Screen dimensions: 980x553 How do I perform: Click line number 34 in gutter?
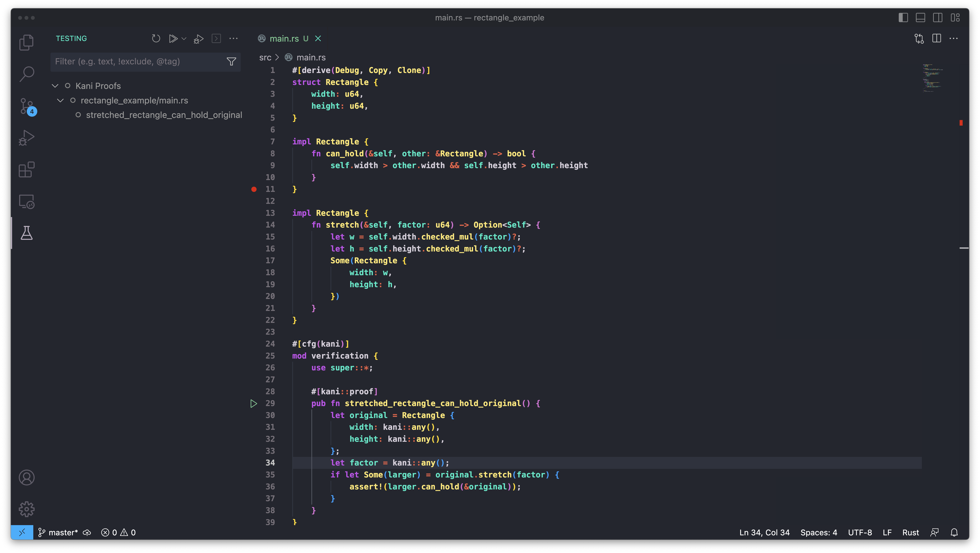tap(270, 463)
